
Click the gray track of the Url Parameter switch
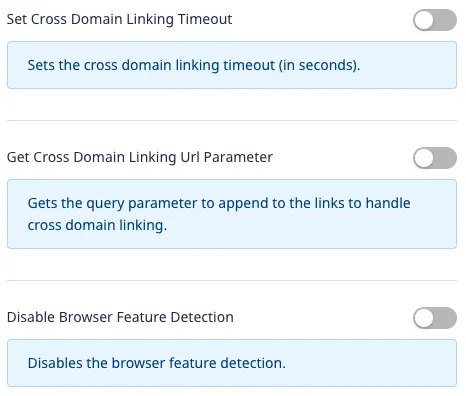click(445, 158)
